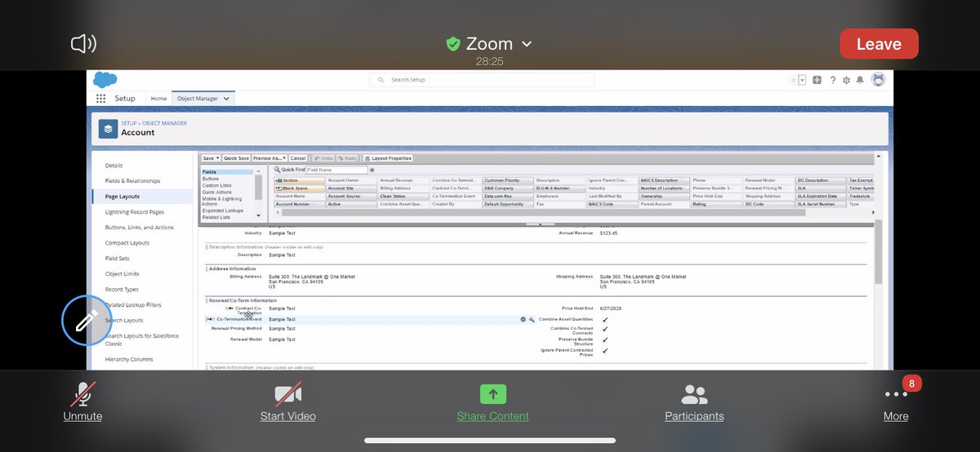Click the NAICS Description palette field
The height and width of the screenshot is (452, 980).
(664, 180)
